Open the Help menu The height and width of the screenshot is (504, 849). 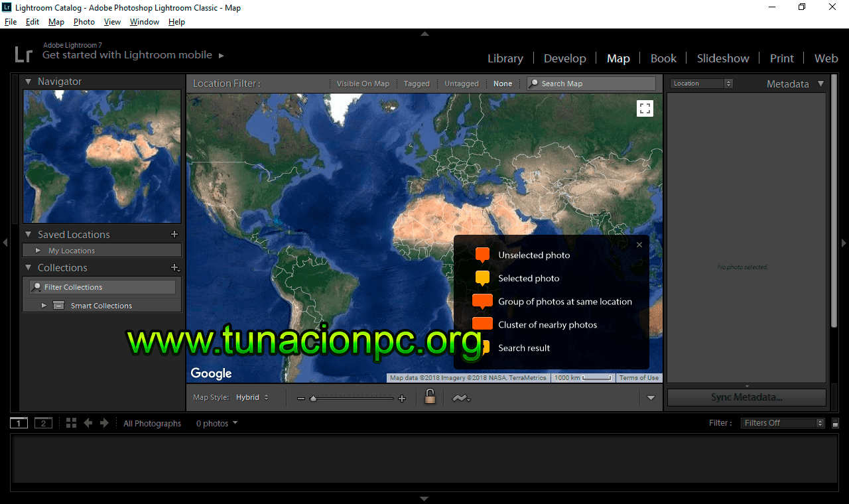coord(176,22)
